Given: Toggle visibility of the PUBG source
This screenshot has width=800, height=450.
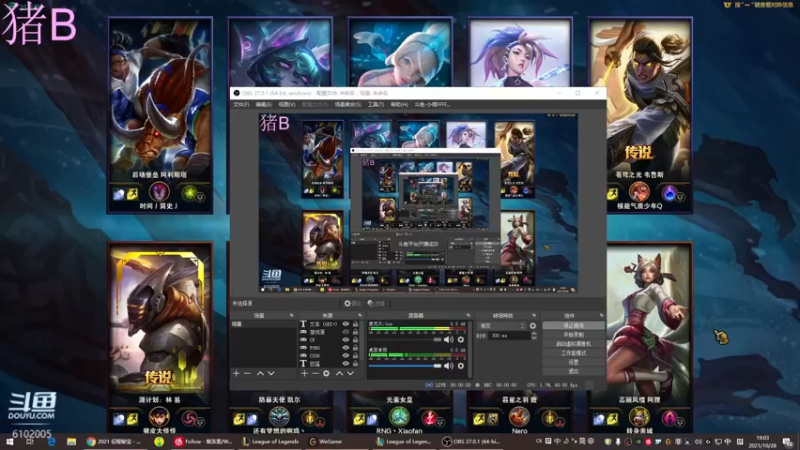Looking at the screenshot, I should (346, 347).
